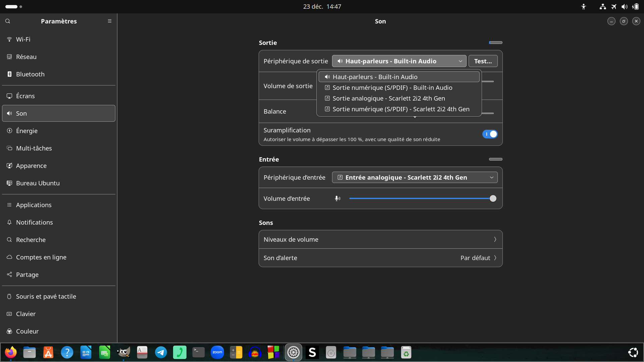Open Firefox from the dock
This screenshot has width=644, height=362.
tap(11, 352)
